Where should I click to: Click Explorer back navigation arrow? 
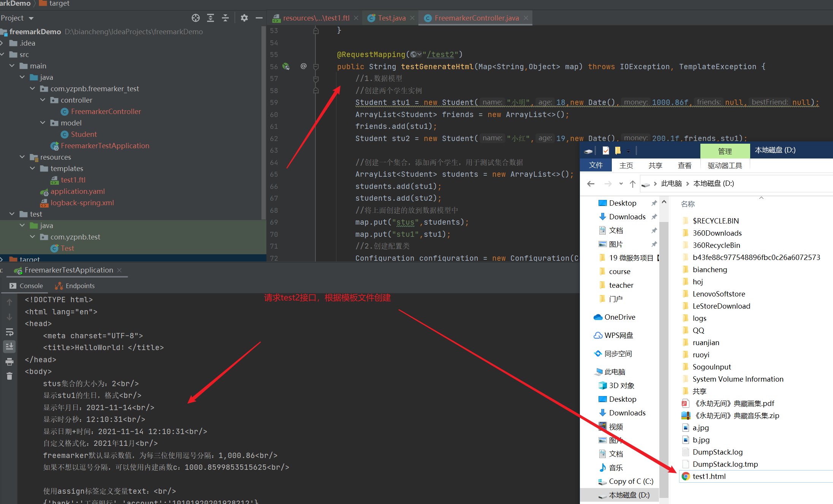(x=591, y=184)
